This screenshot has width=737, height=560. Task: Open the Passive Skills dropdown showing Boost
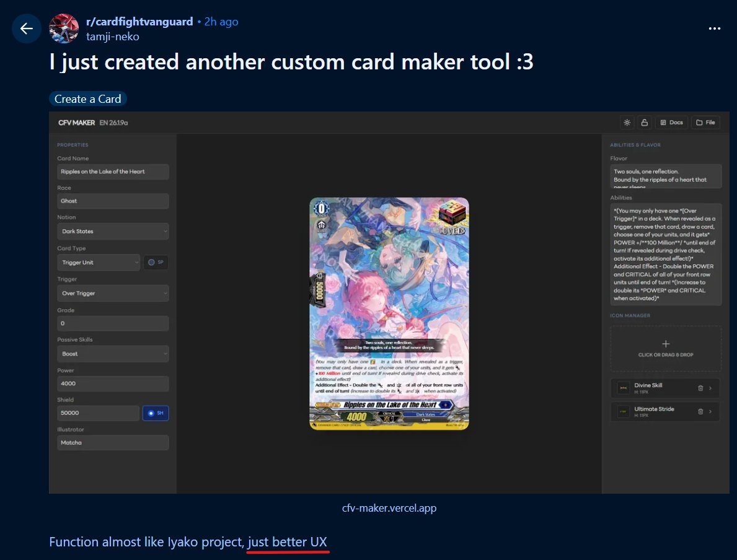[x=113, y=354]
